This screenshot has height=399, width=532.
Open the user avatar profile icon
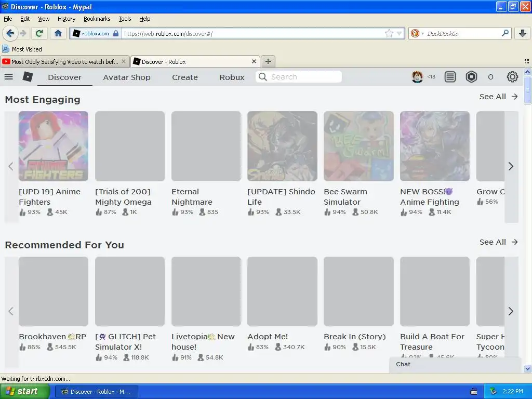coord(417,77)
